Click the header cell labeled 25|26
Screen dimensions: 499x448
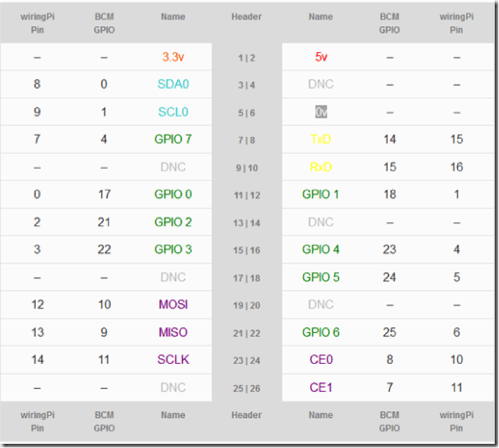tap(246, 388)
